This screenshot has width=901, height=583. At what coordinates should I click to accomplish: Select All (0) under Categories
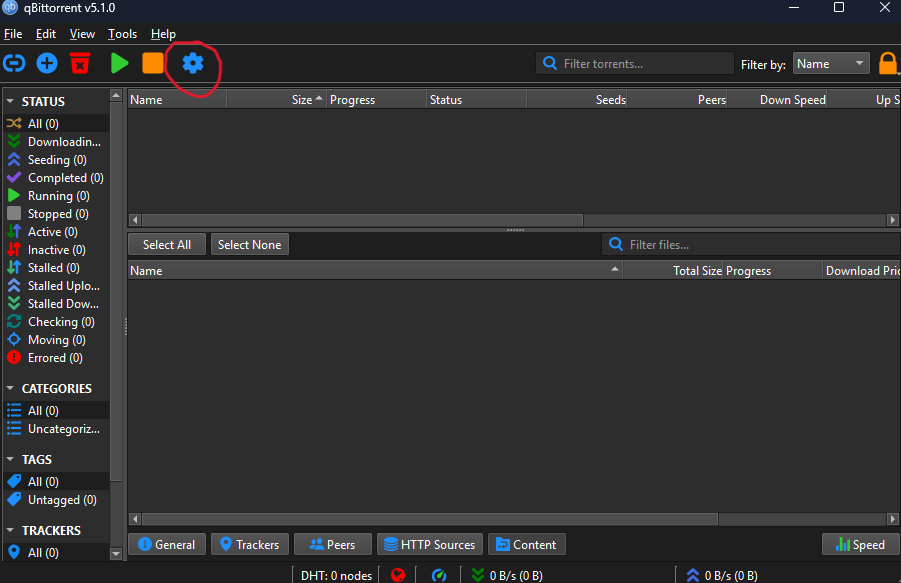56,411
